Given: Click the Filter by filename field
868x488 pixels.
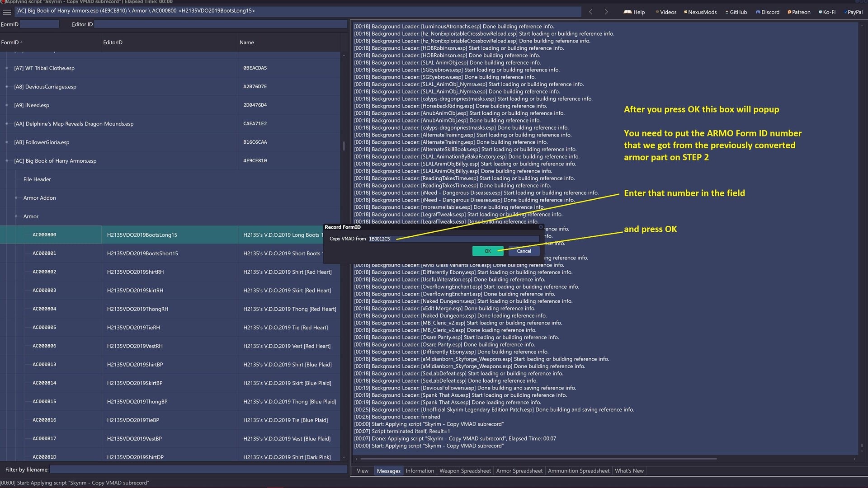Looking at the screenshot, I should coord(198,470).
